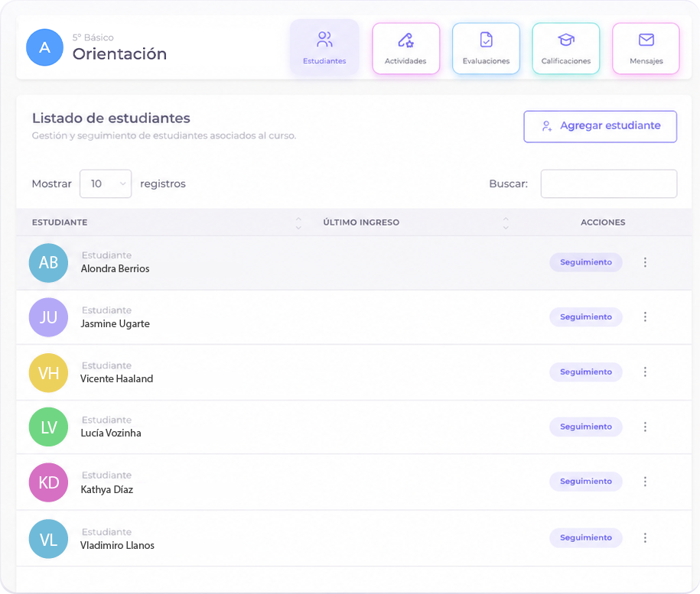Click Seguimiento for Lucía Vozinha
The width and height of the screenshot is (700, 594).
(x=586, y=427)
